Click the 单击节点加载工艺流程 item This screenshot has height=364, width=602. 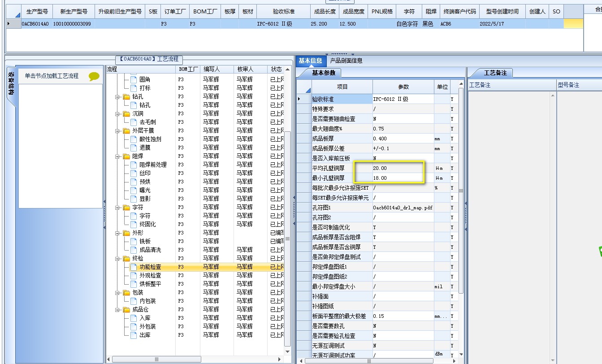pyautogui.click(x=52, y=76)
